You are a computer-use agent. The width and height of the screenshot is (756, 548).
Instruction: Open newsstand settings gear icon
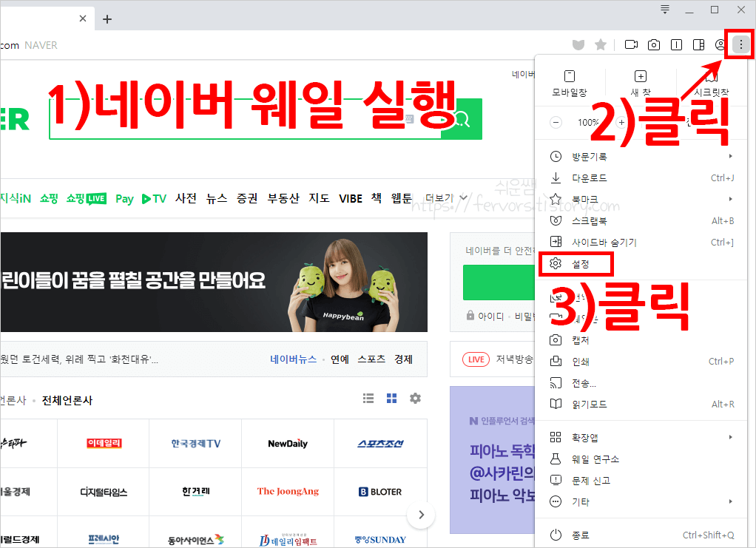(x=415, y=398)
